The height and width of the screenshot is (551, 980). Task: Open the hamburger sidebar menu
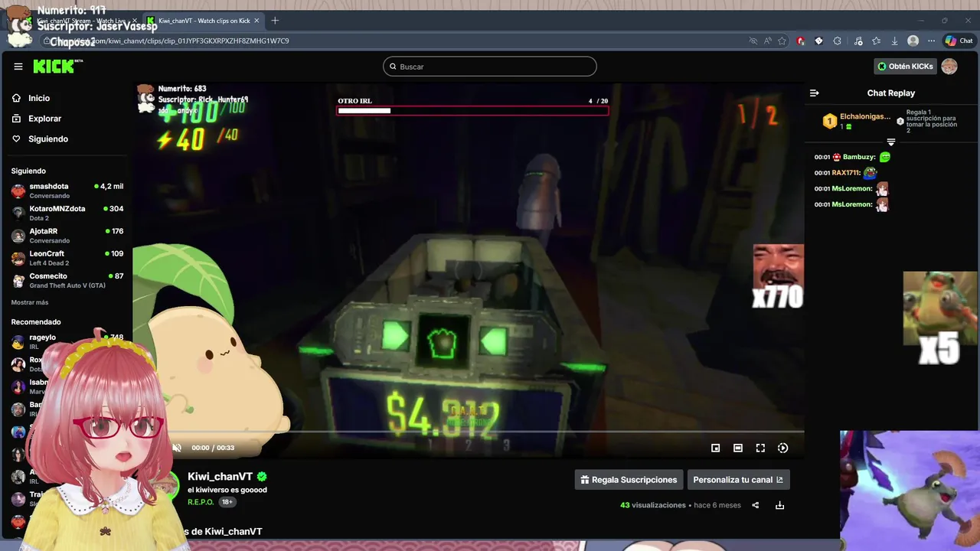click(x=18, y=67)
